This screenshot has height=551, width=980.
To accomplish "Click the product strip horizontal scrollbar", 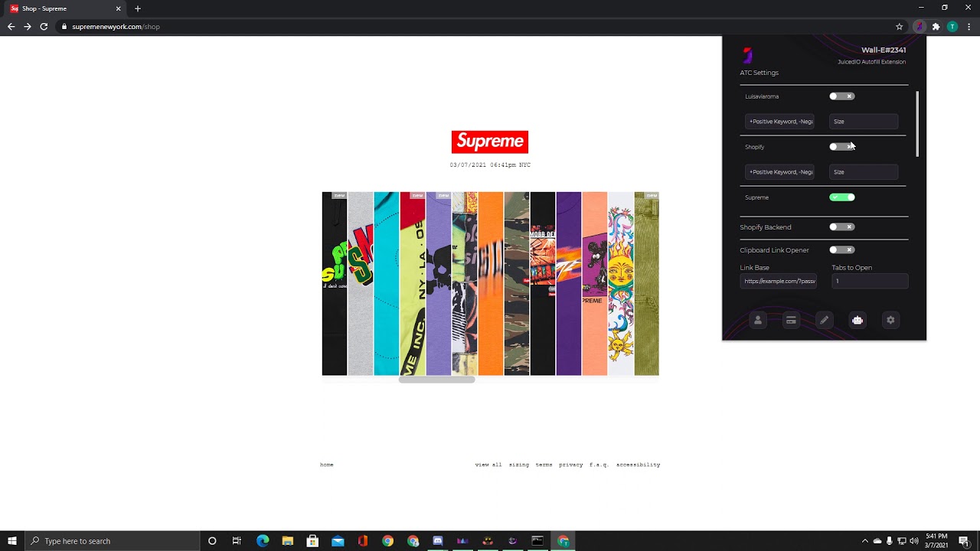I will [x=436, y=380].
